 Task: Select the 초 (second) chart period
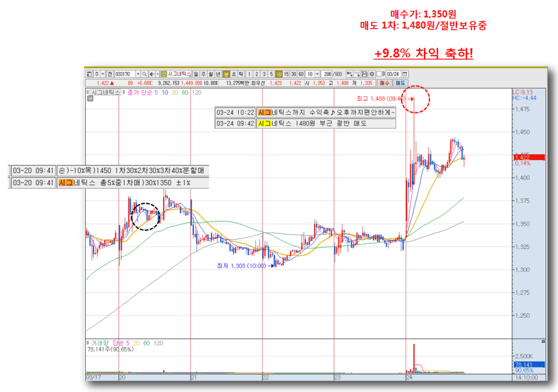234,74
